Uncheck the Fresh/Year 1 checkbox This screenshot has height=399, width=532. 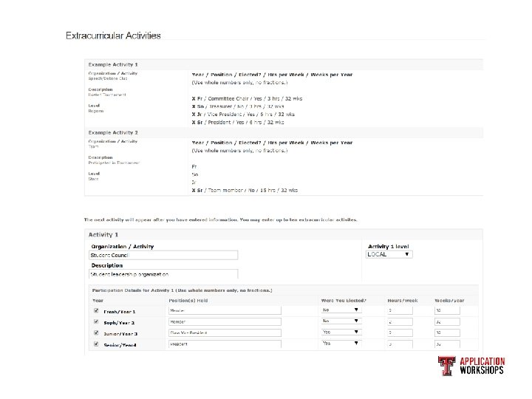tap(95, 311)
